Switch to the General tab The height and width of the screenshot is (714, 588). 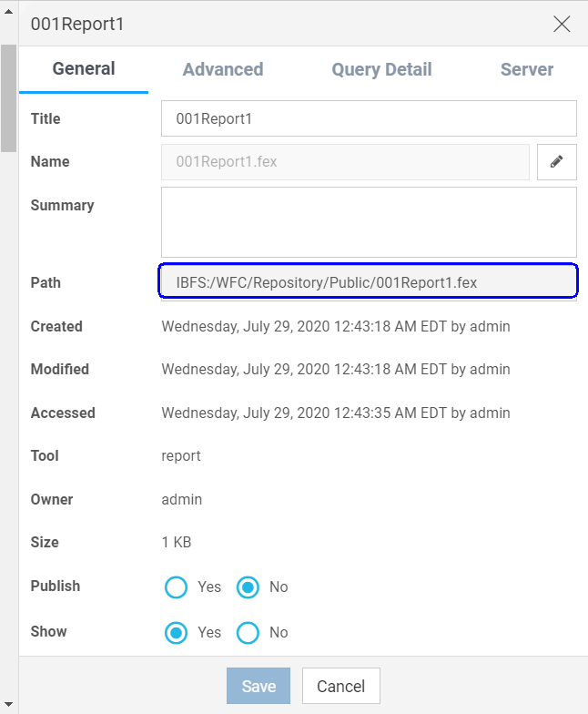(84, 69)
